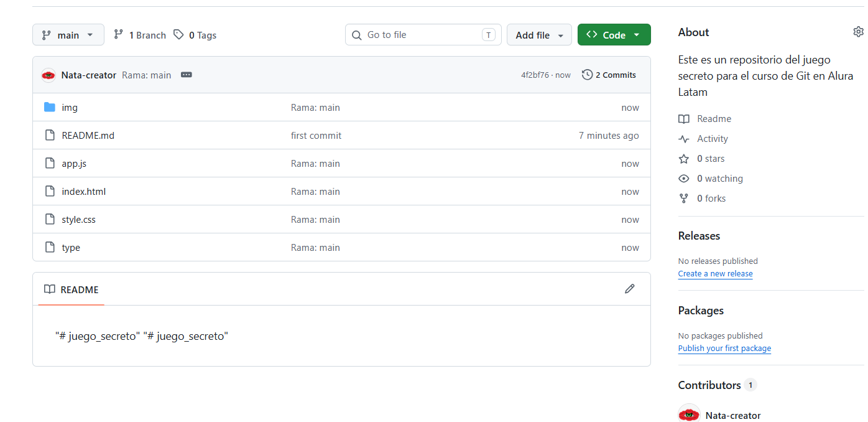Click the file icon beside index.html
This screenshot has height=422, width=868.
[50, 191]
